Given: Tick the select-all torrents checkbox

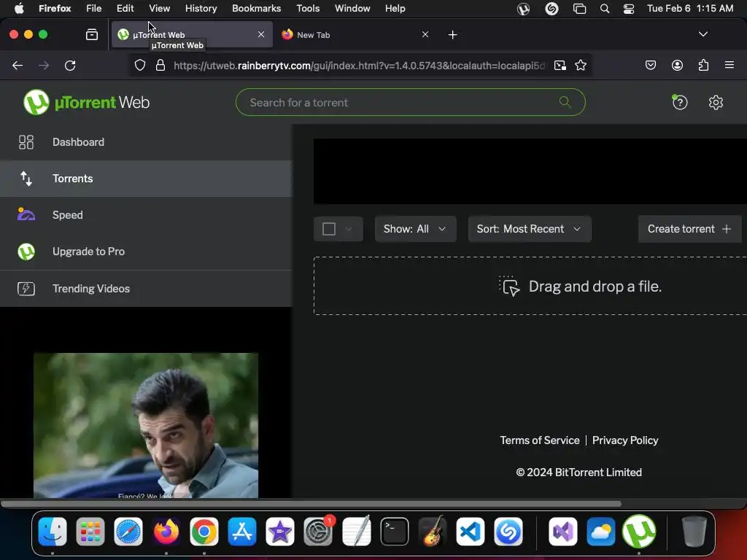Looking at the screenshot, I should pyautogui.click(x=329, y=229).
